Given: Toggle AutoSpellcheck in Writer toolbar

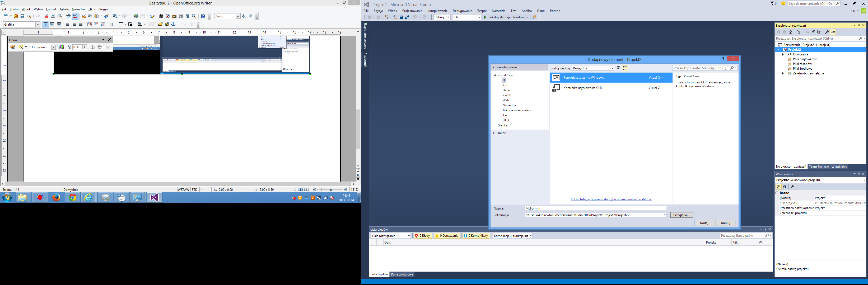Looking at the screenshot, I should 75,16.
